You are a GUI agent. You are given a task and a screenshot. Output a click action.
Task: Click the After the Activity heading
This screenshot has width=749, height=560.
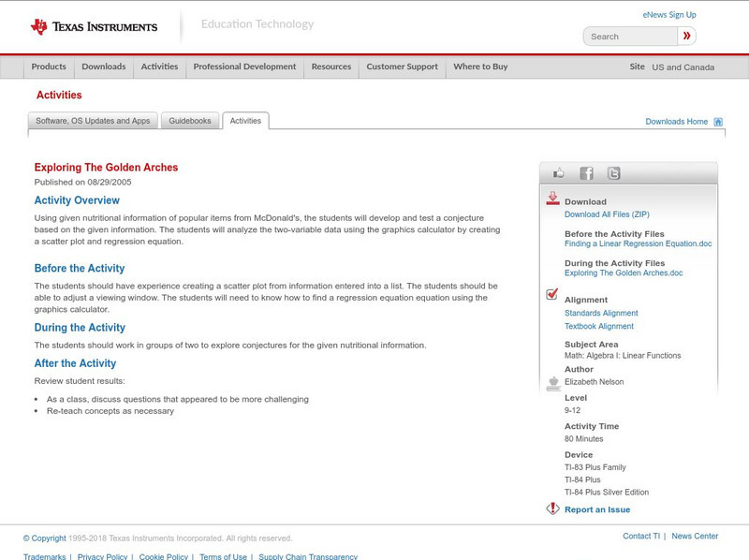[75, 363]
